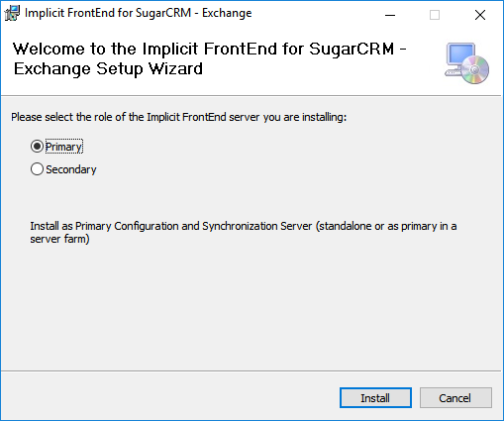Click the window title "Implicit FrontEnd for SugarCRM - Exchange"

point(138,13)
